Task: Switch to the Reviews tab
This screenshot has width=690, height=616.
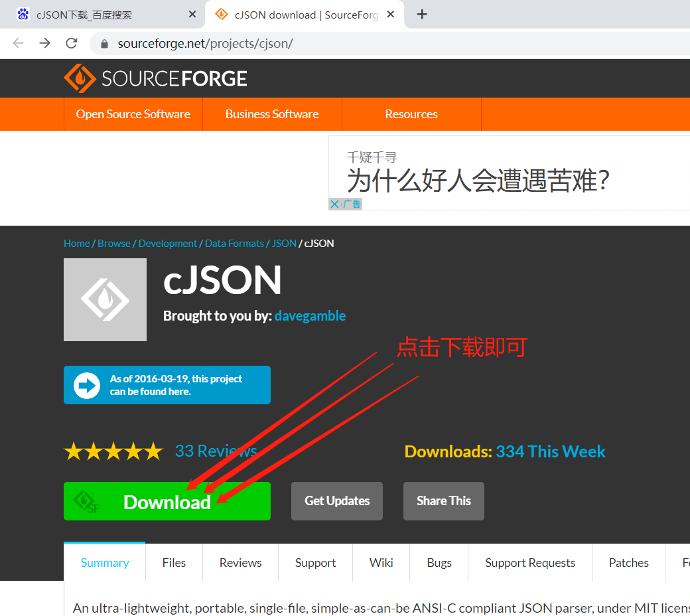Action: [x=240, y=563]
